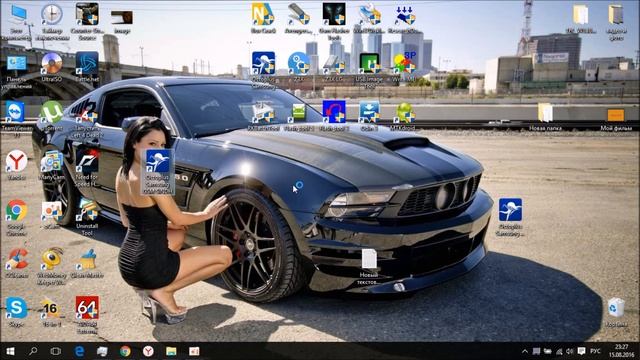Launch ManyCam from the desktop

coord(52,161)
